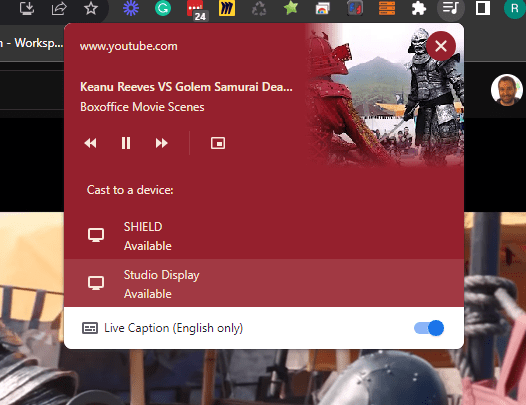Screen dimensions: 526x405
Task: Open the media controls toolbar button
Action: coord(451,8)
